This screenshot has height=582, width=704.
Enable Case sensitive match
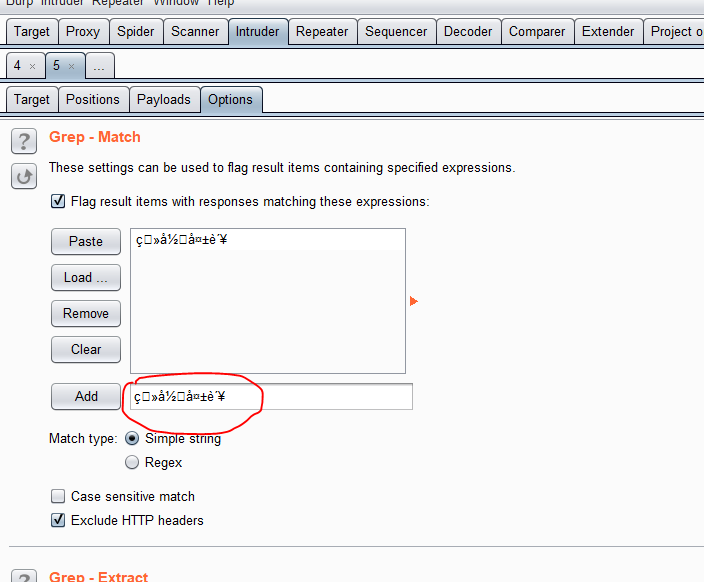pos(58,496)
